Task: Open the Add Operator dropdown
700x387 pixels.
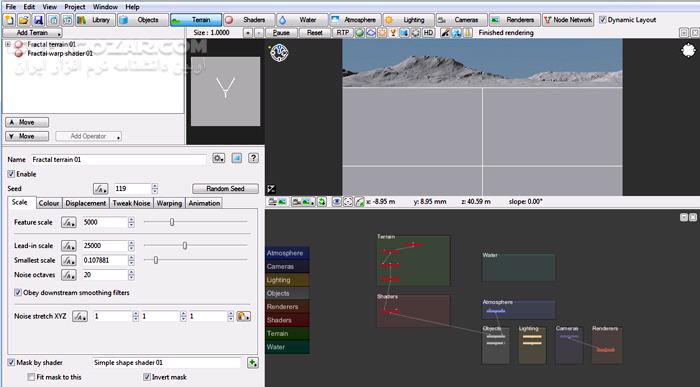Action: (x=88, y=136)
